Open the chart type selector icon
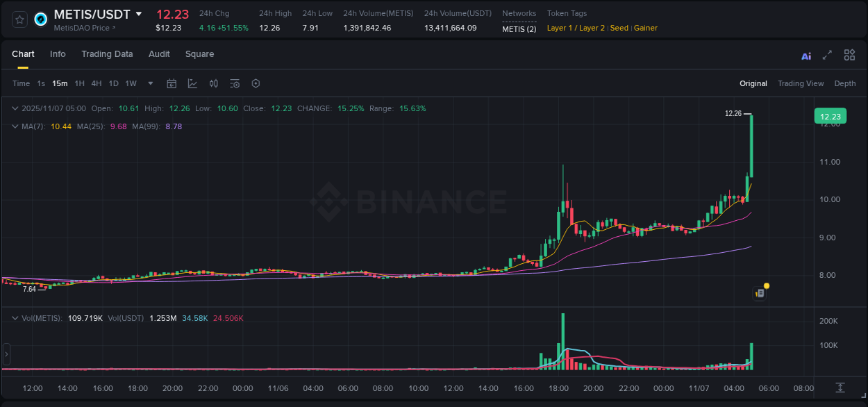The image size is (868, 407). tap(192, 83)
